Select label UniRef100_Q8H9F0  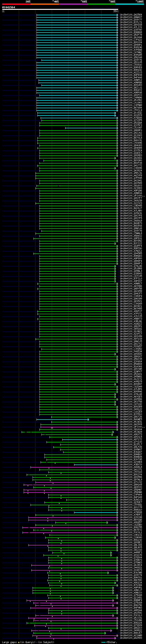coord(131,130)
